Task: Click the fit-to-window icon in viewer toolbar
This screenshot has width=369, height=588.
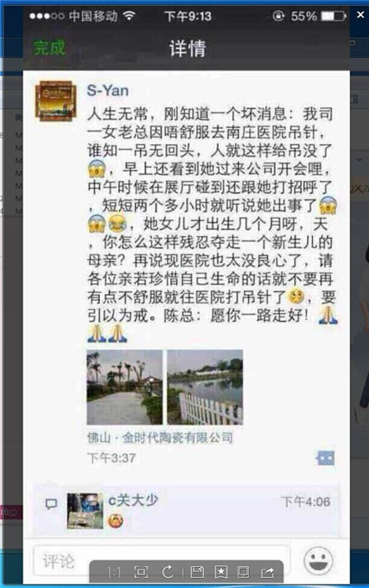Action: coord(141,572)
